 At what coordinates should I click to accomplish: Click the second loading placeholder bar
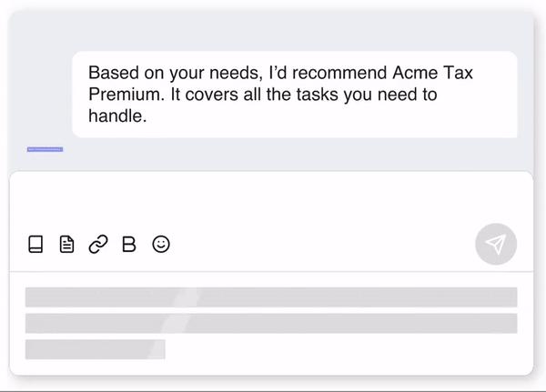[x=271, y=323]
